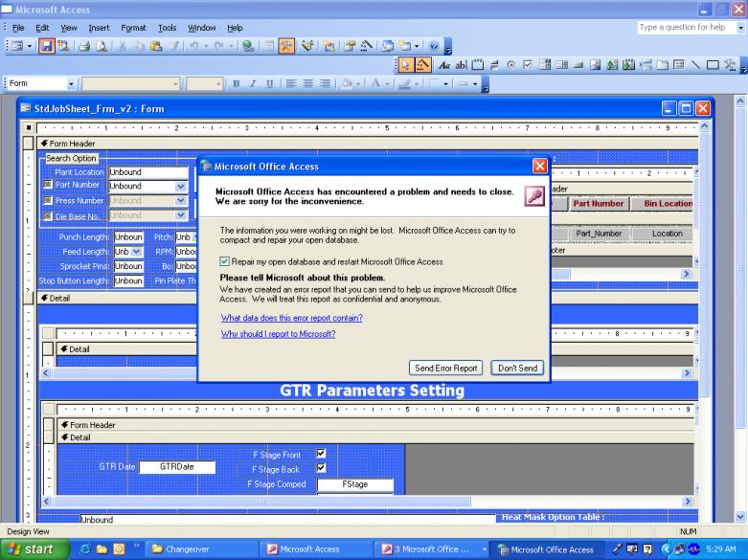Toggle the checkbox beside Part Number label

pyautogui.click(x=47, y=184)
